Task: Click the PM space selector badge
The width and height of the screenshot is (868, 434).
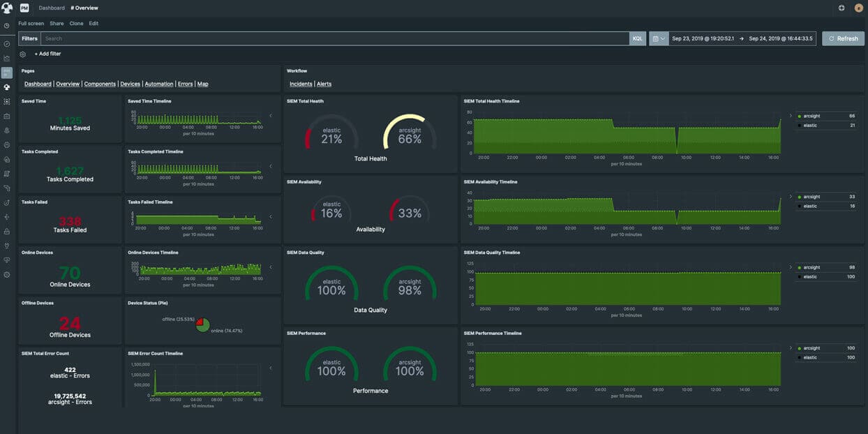Action: pyautogui.click(x=24, y=8)
